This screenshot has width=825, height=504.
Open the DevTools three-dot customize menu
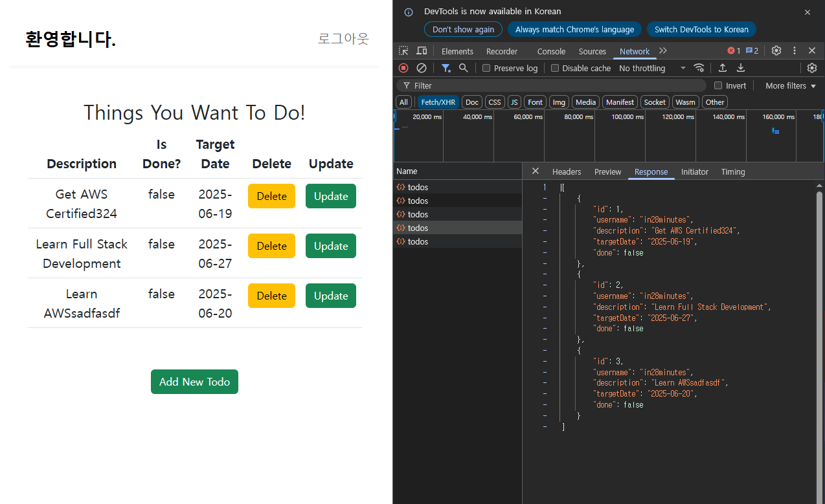click(x=795, y=50)
